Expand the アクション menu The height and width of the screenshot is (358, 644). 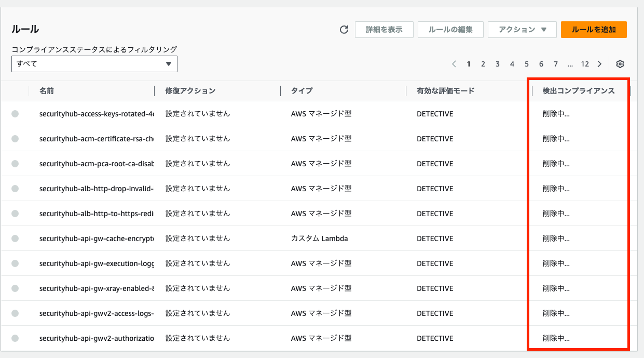click(x=522, y=30)
